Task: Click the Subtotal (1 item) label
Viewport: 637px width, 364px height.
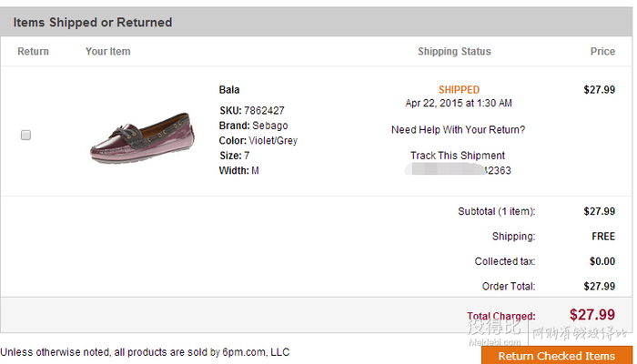Action: (497, 211)
